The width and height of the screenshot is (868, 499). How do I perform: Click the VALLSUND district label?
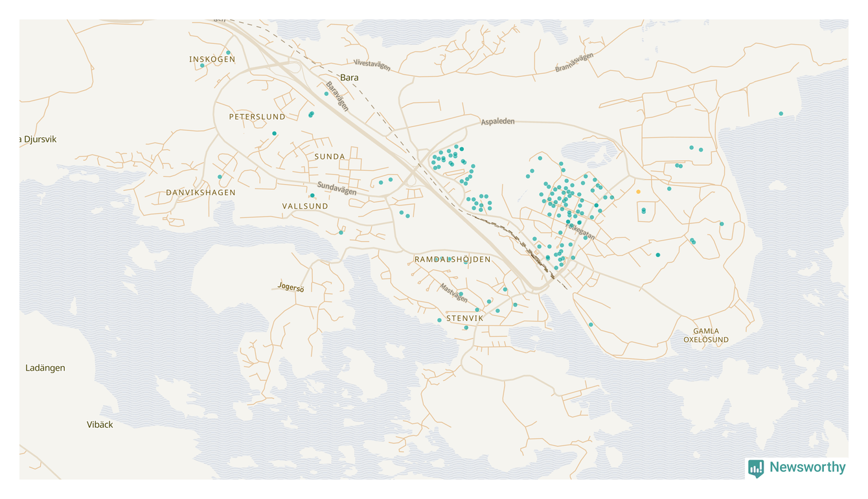[305, 207]
